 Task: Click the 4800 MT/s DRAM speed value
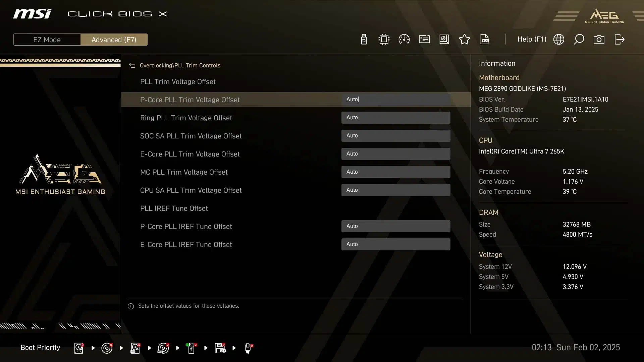pyautogui.click(x=577, y=235)
